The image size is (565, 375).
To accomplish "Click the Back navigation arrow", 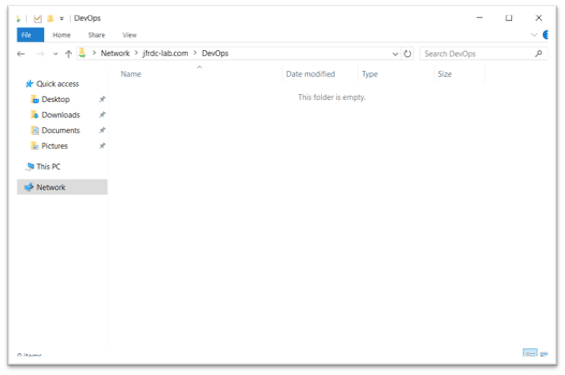I will [21, 54].
